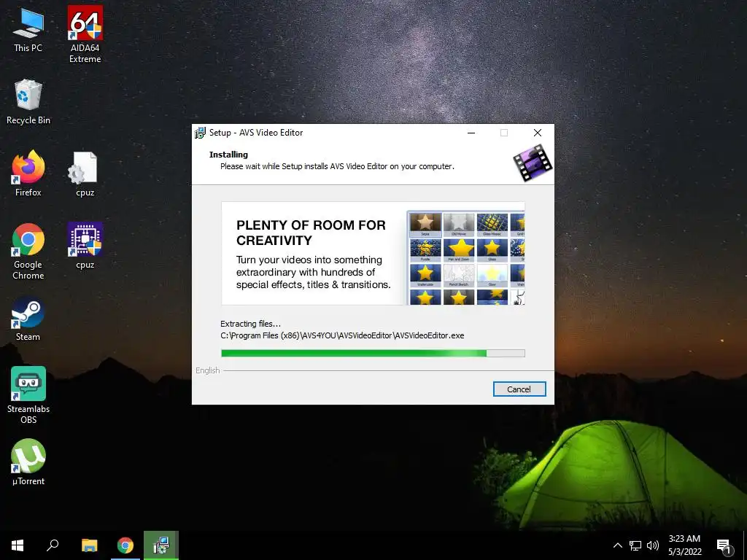This screenshot has height=560, width=747.
Task: Click the AVSVideoEditor.exe file path text
Action: 342,335
